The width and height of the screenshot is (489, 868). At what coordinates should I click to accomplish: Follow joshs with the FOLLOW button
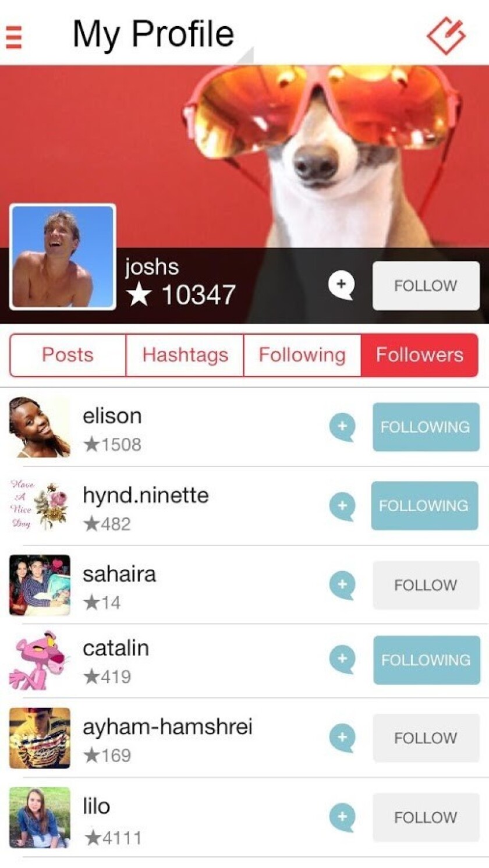[x=426, y=286]
